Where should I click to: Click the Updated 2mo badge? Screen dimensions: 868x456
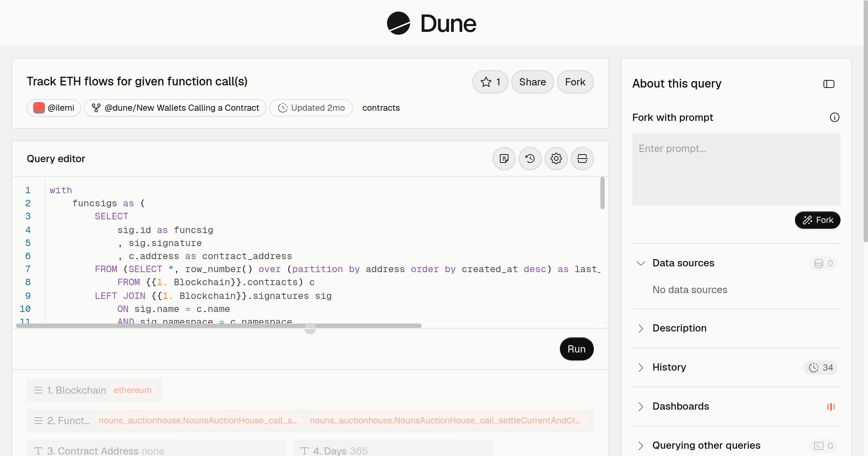[311, 108]
